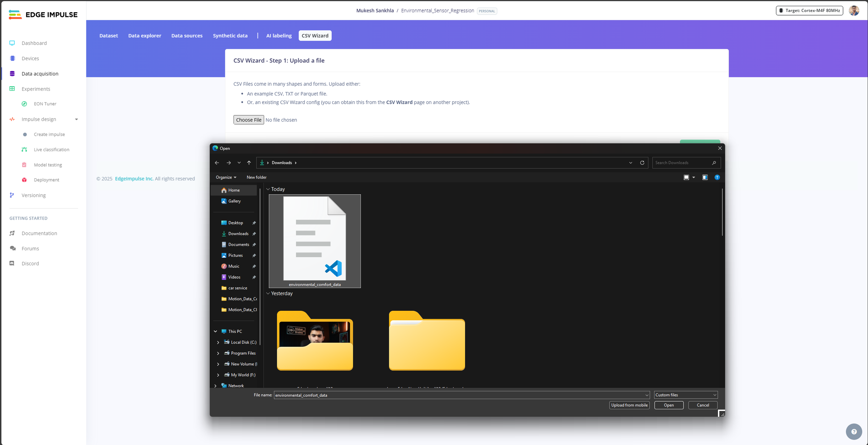
Task: Click the Search Downloads field
Action: (686, 163)
